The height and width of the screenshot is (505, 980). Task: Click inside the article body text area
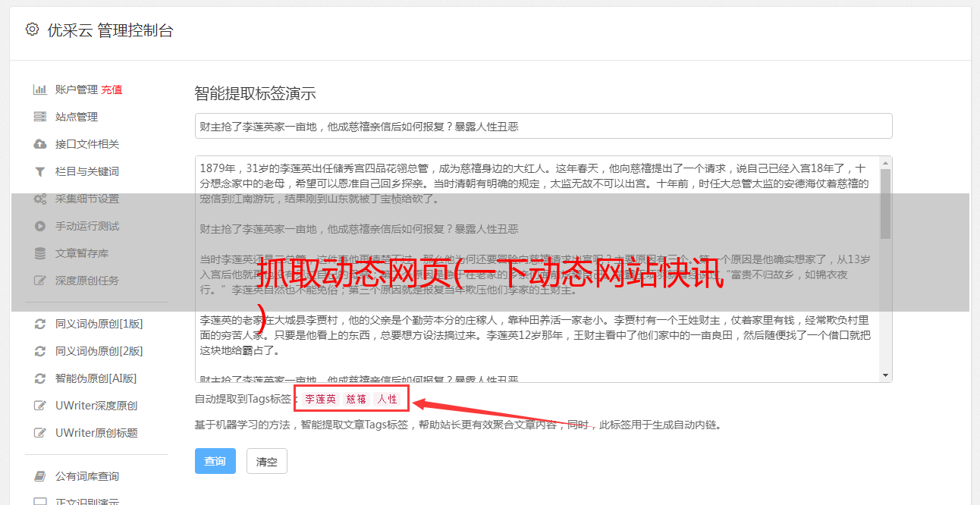tap(537, 269)
